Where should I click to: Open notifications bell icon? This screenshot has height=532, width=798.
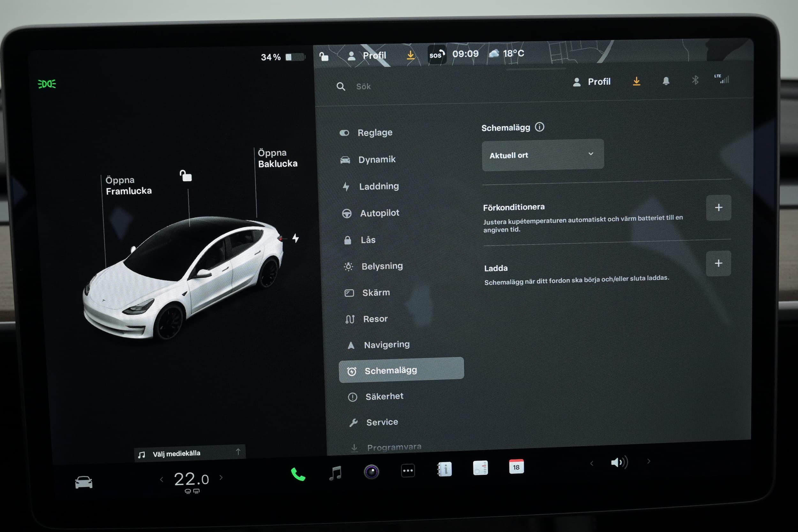click(x=666, y=81)
